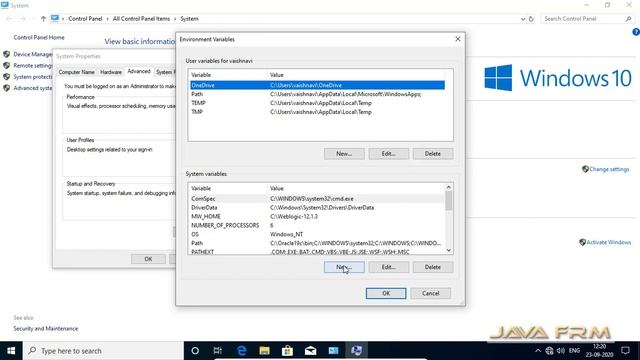This screenshot has width=640, height=360.
Task: Open Advanced system settings link
Action: [33, 88]
